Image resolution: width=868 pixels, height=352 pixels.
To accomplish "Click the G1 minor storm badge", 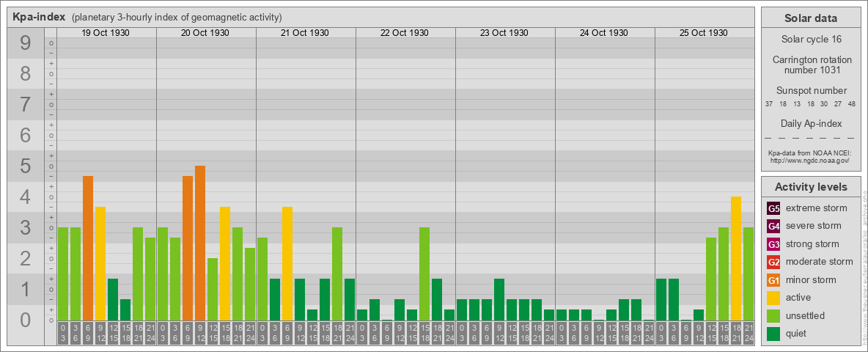I will (773, 280).
